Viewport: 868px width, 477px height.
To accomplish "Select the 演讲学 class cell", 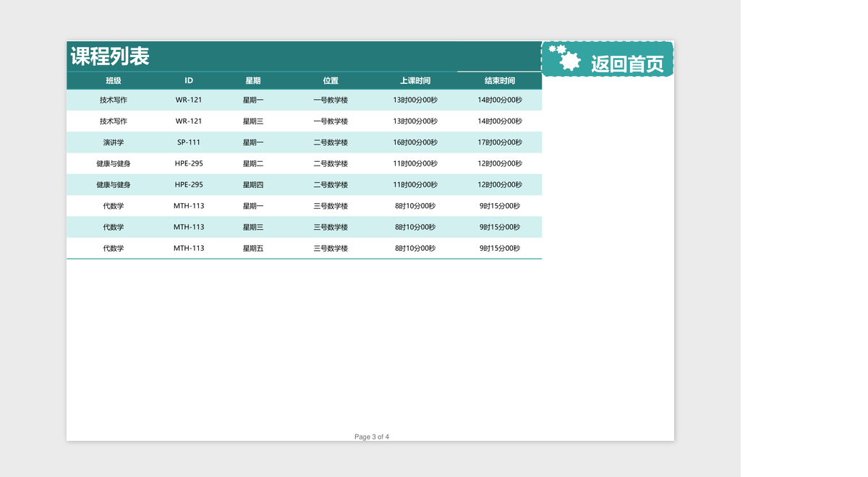I will (114, 142).
